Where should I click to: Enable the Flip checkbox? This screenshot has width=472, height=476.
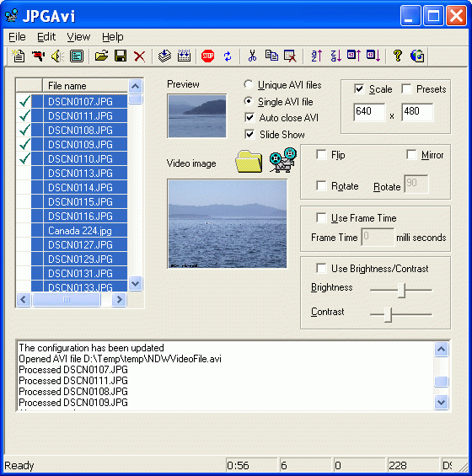tap(321, 154)
